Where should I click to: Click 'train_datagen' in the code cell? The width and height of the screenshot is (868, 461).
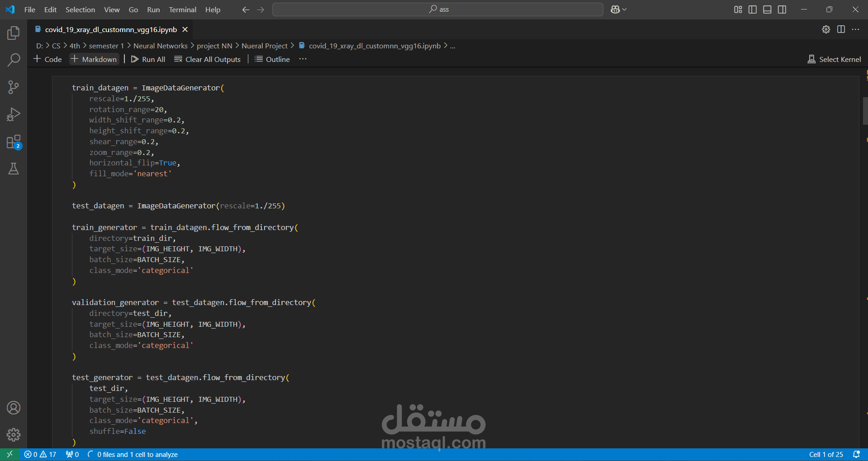[x=100, y=88]
